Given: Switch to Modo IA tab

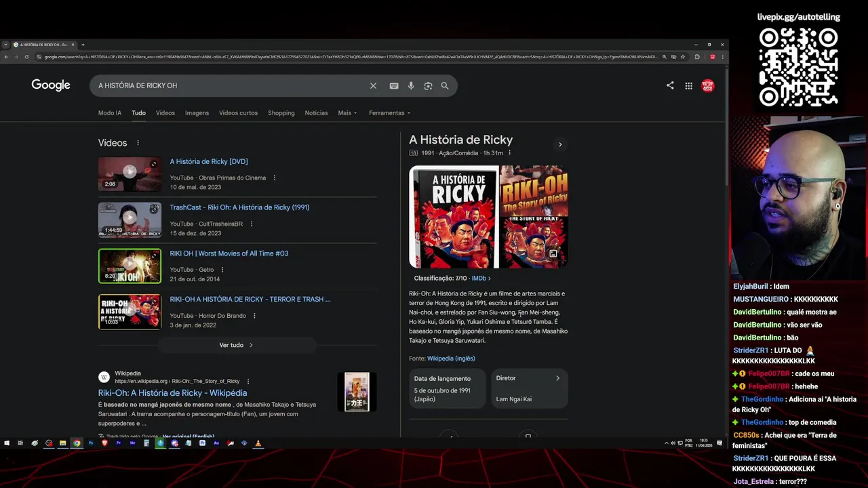Looking at the screenshot, I should (110, 113).
